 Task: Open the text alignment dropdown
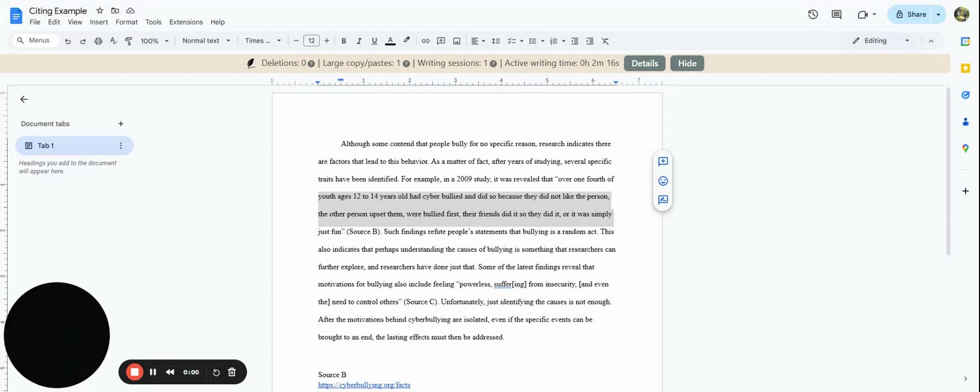coord(478,41)
